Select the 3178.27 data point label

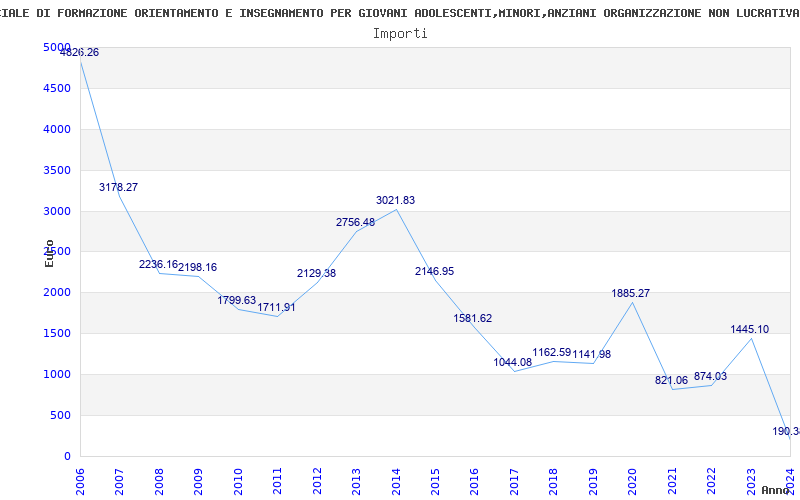point(118,187)
